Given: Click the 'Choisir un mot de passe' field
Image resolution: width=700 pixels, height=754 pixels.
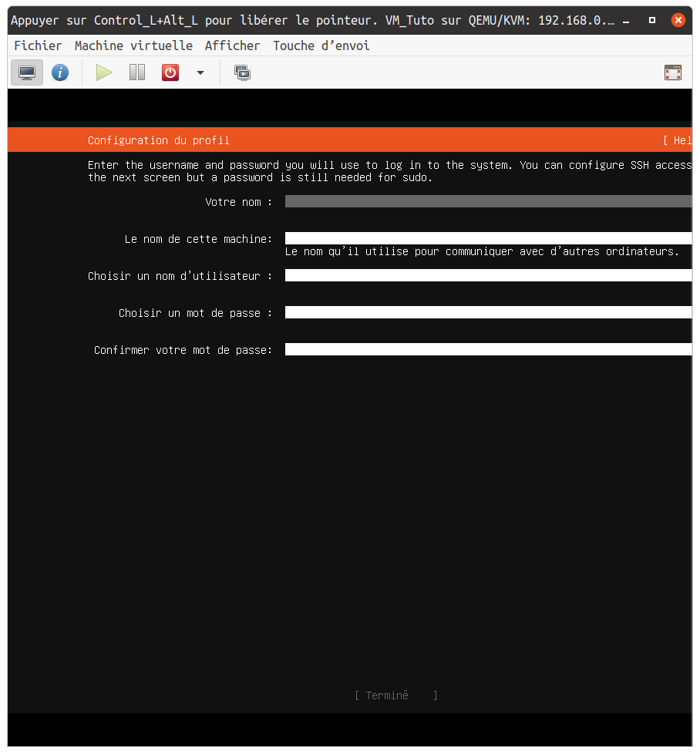Looking at the screenshot, I should point(488,313).
